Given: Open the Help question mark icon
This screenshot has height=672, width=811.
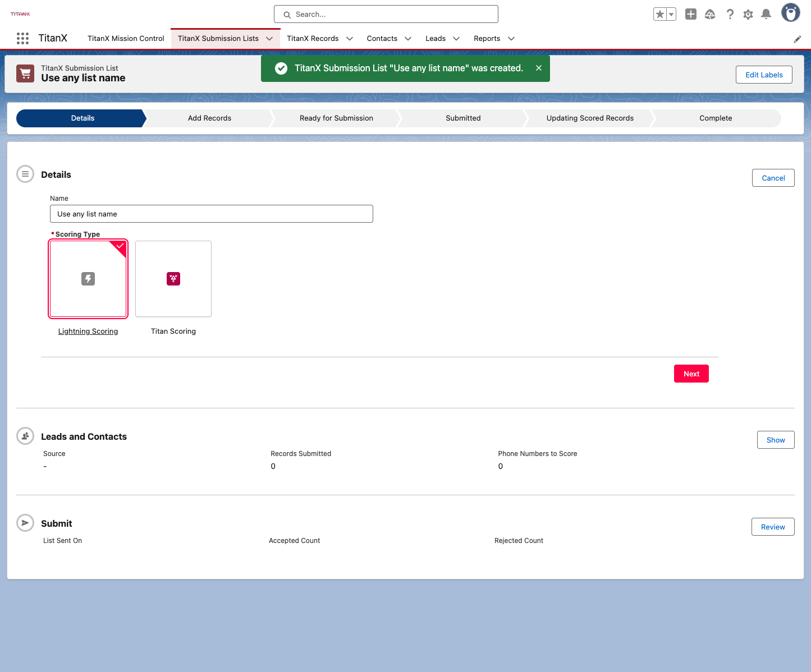Looking at the screenshot, I should tap(730, 14).
